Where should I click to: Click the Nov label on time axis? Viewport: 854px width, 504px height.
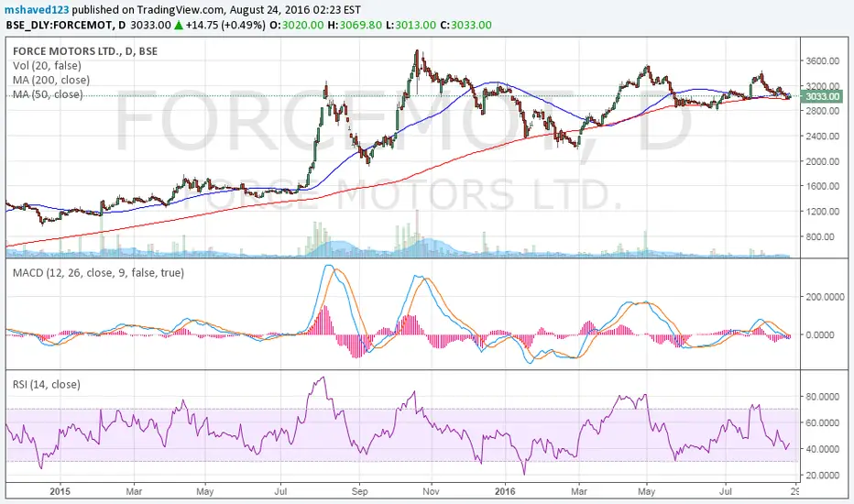pos(431,491)
